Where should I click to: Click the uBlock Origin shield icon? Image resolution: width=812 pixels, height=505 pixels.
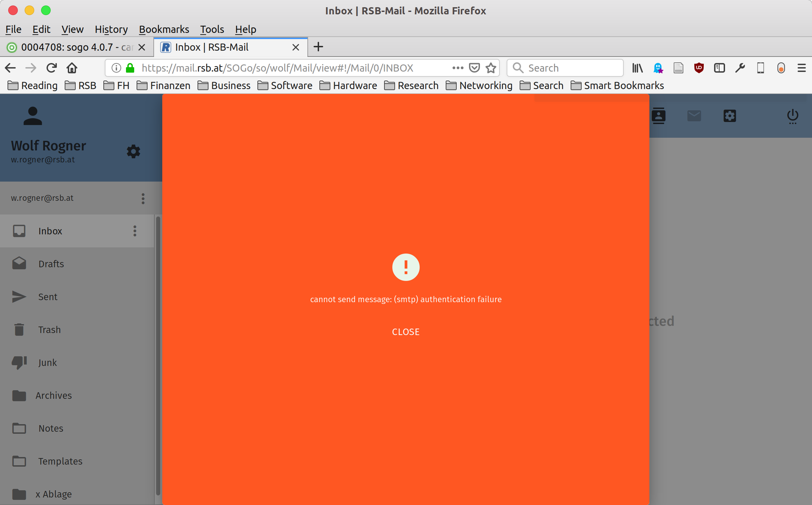(x=699, y=68)
